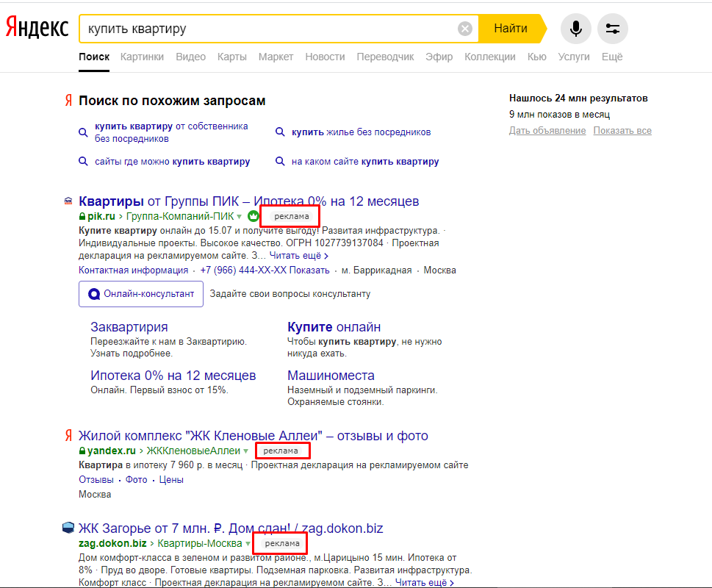This screenshot has height=588, width=712.
Task: Open the Коллекции tab
Action: click(490, 57)
